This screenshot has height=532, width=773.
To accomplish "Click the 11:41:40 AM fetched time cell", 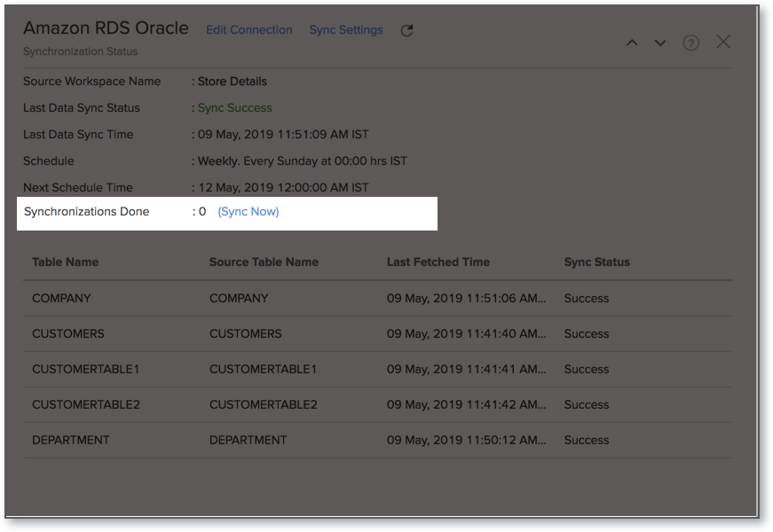I will 466,334.
